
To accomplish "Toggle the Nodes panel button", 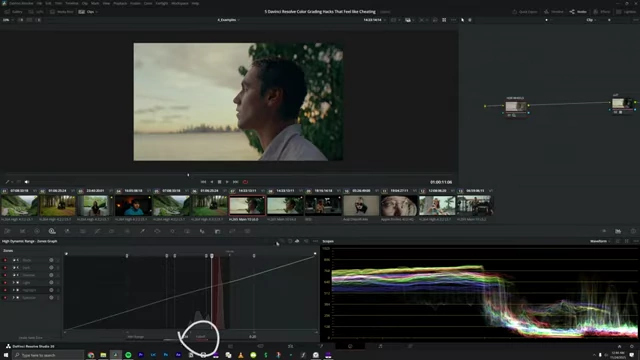I will (578, 12).
